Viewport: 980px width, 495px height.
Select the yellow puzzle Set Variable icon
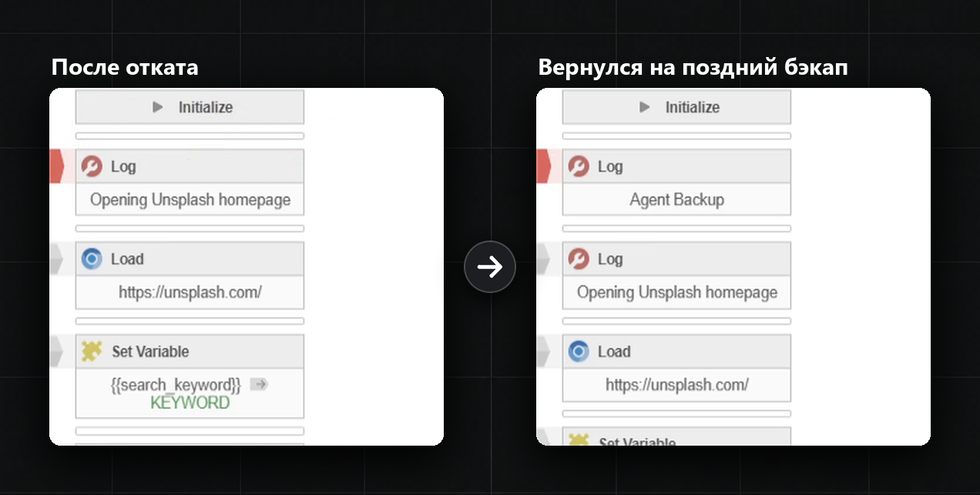(92, 352)
